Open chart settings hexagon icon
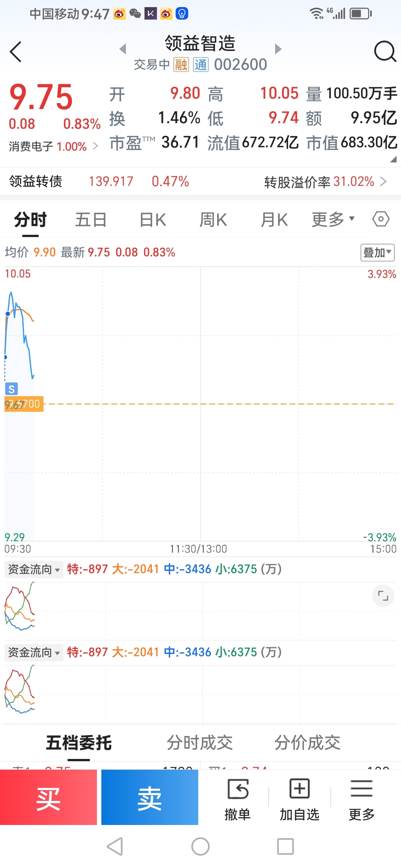This screenshot has width=401, height=868. click(x=381, y=219)
